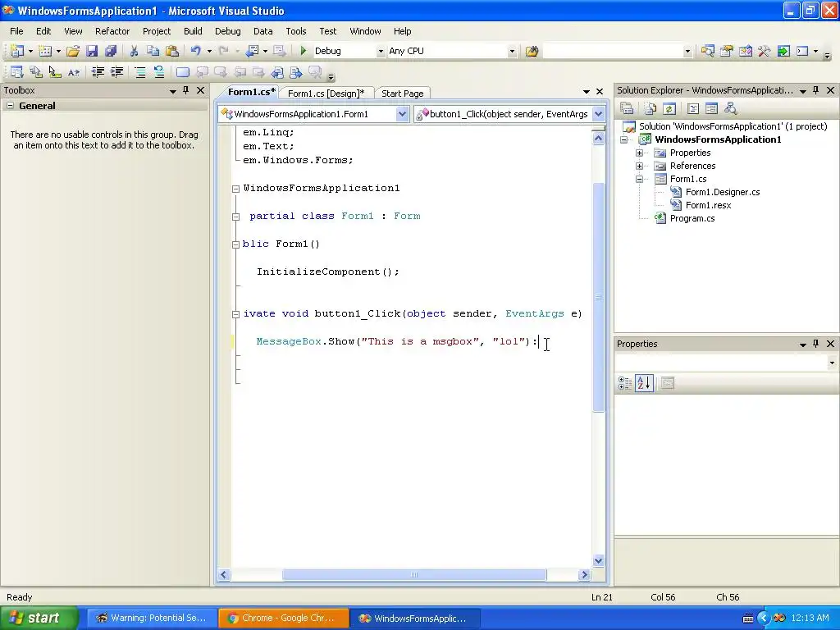Save the current file with floppy icon
This screenshot has width=840, height=630.
(x=92, y=51)
